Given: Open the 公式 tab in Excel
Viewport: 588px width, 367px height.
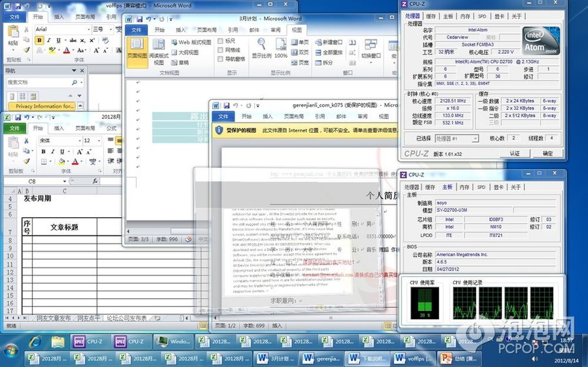Looking at the screenshot, I should [111, 128].
